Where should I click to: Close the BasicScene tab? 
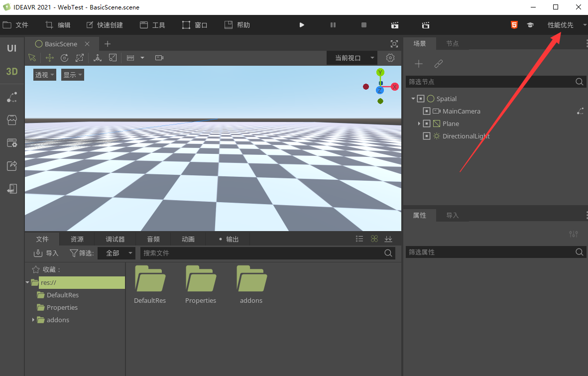pyautogui.click(x=87, y=44)
